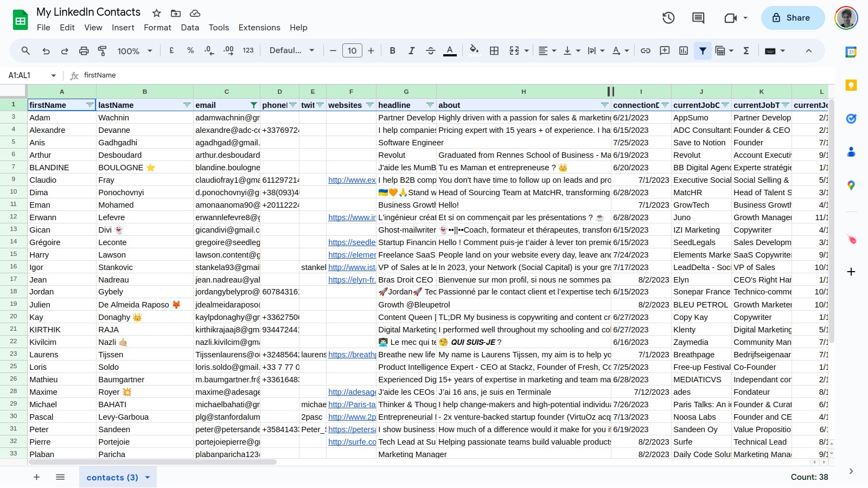Open the merge cells dropdown arrow
This screenshot has width=868, height=488.
pyautogui.click(x=526, y=51)
